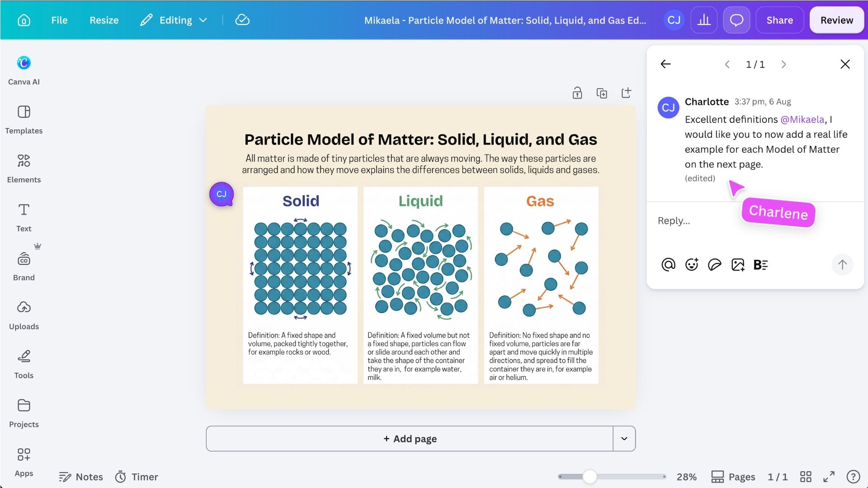The width and height of the screenshot is (868, 488).
Task: Go to previous comment
Action: pyautogui.click(x=727, y=65)
